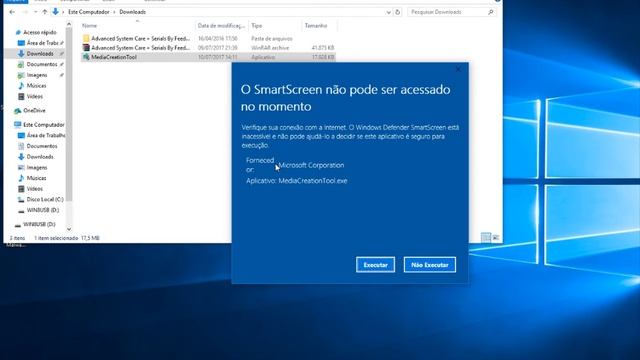Refresh the Downloads folder view
Screen dimensions: 640x360
click(398, 12)
